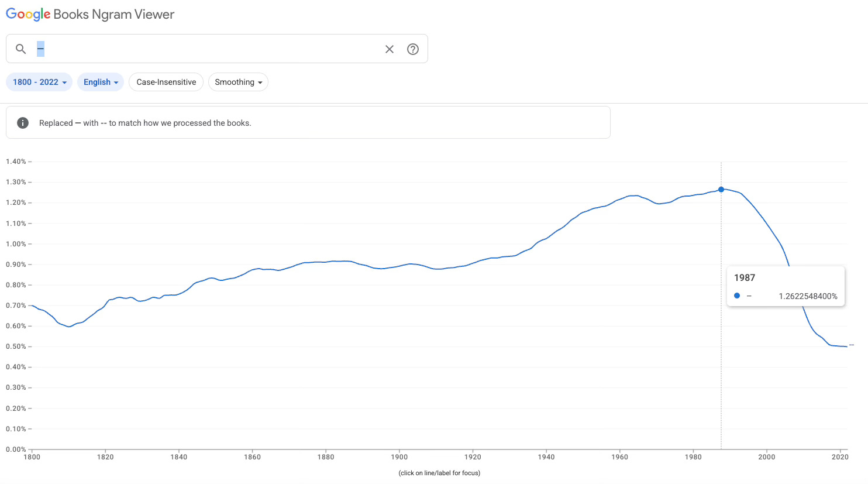The height and width of the screenshot is (484, 868).
Task: Open the help question mark icon
Action: pos(413,49)
